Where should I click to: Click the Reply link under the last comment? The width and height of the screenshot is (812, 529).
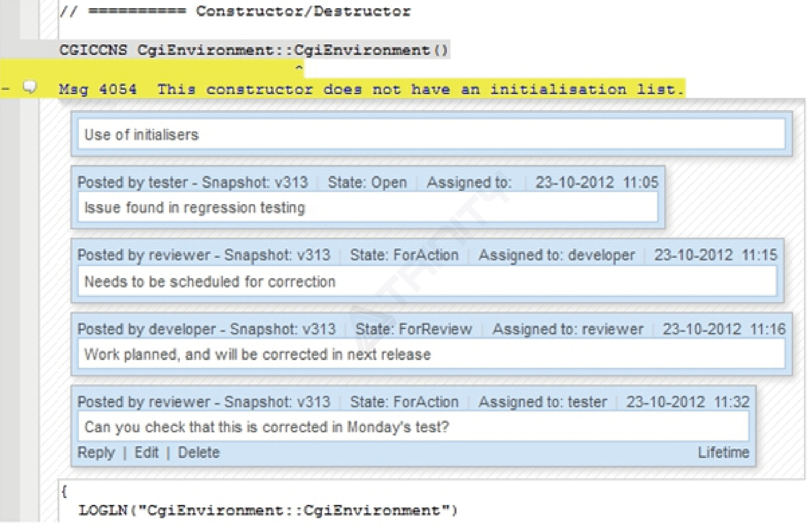pyautogui.click(x=96, y=453)
